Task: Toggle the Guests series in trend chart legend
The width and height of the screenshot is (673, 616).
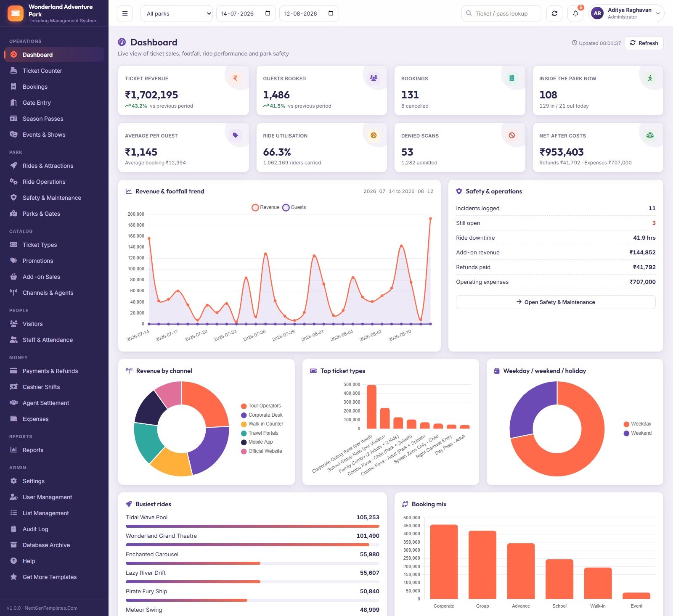Action: pos(294,207)
